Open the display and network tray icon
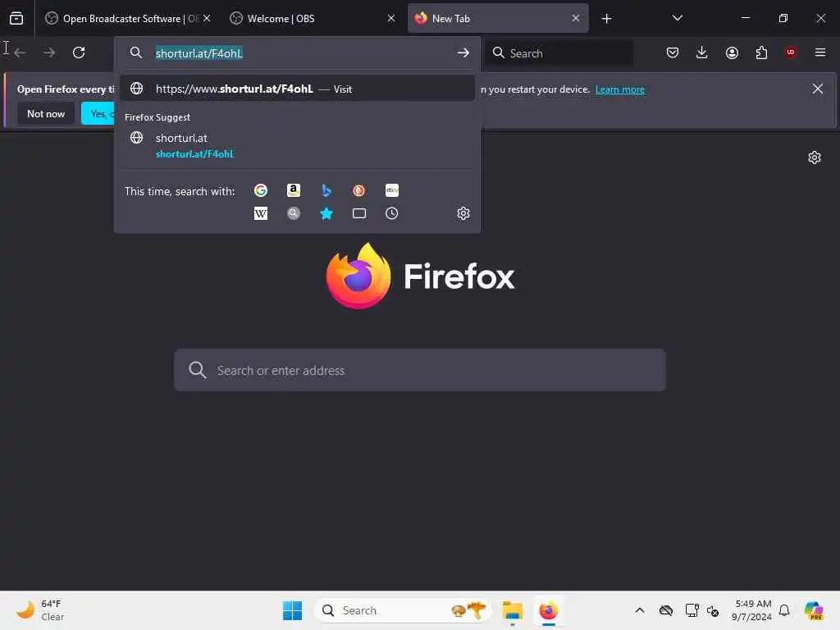 pyautogui.click(x=692, y=610)
